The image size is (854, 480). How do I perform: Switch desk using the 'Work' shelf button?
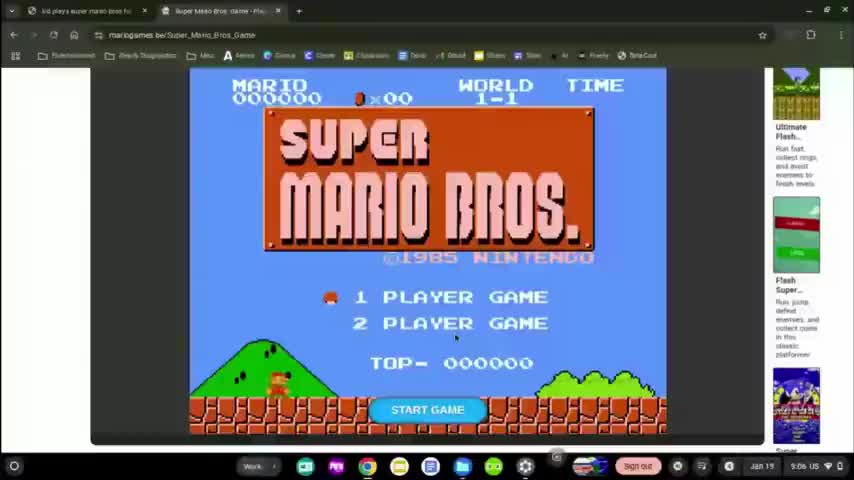258,466
